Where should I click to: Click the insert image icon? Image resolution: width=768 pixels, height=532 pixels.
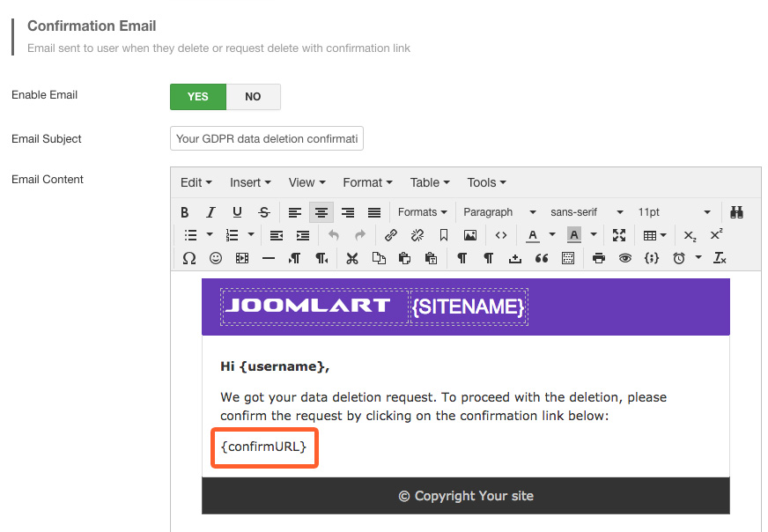point(470,235)
